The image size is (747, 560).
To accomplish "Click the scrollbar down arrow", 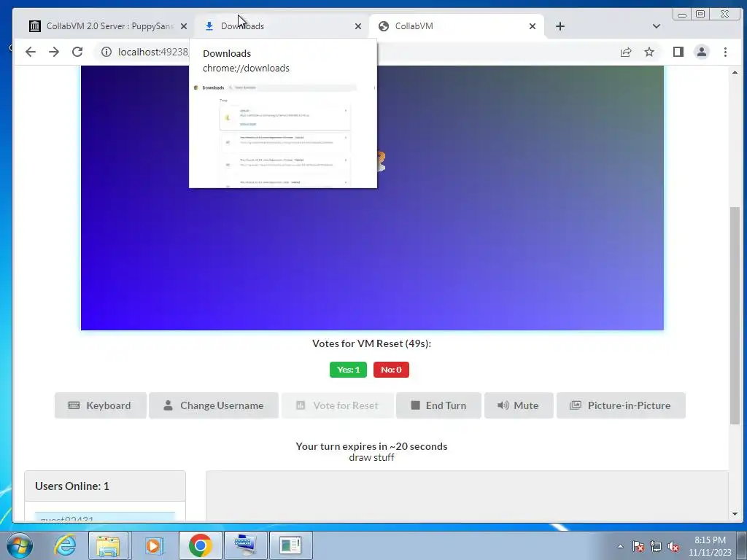I will point(735,514).
